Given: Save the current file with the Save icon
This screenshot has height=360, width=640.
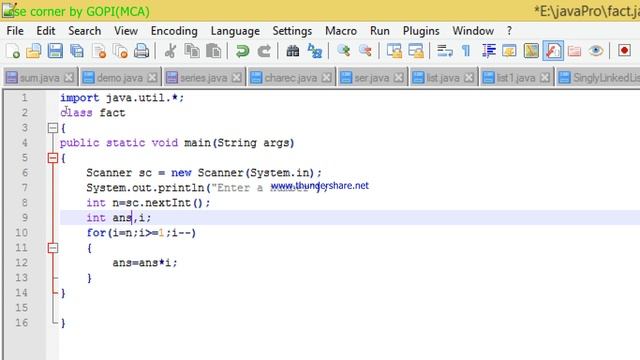Looking at the screenshot, I should tap(55, 51).
